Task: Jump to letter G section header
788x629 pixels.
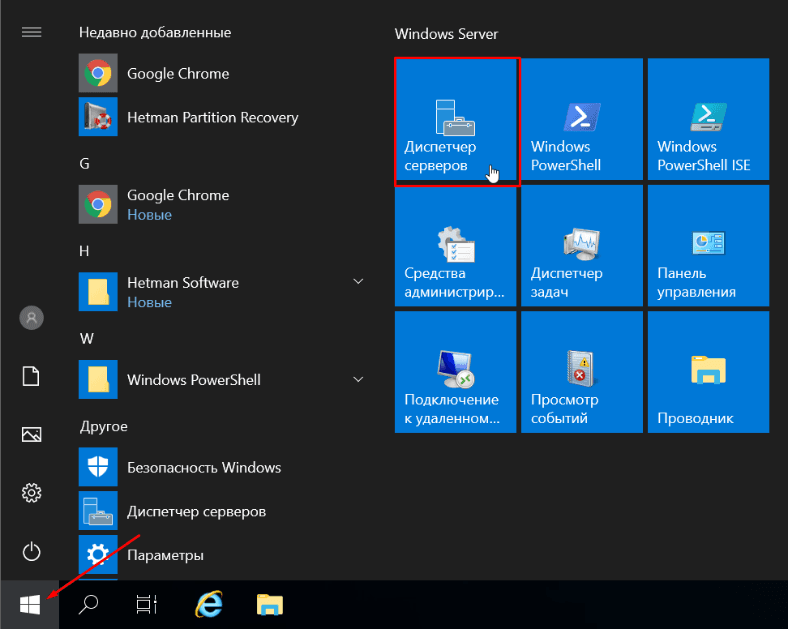Action: pyautogui.click(x=84, y=164)
